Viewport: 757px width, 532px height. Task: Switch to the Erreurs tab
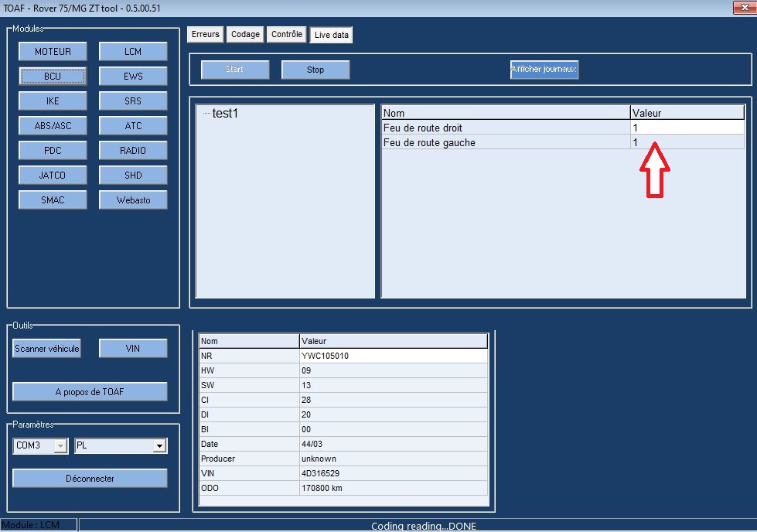point(206,35)
